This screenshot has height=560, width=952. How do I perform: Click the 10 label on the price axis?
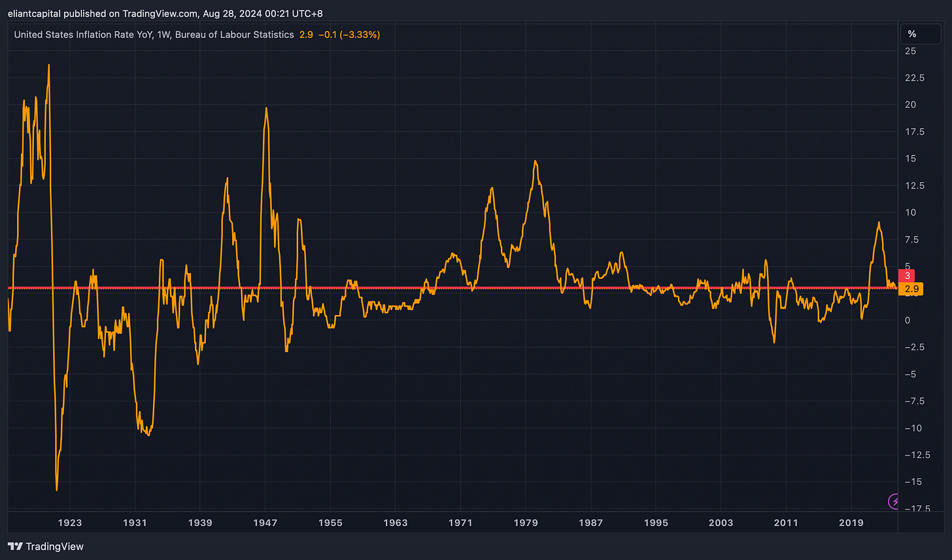(x=910, y=212)
